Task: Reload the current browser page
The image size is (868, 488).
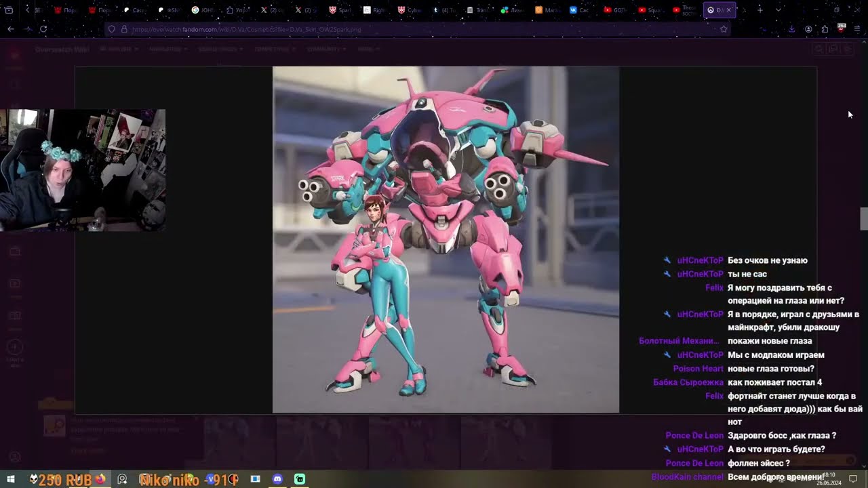Action: point(43,29)
